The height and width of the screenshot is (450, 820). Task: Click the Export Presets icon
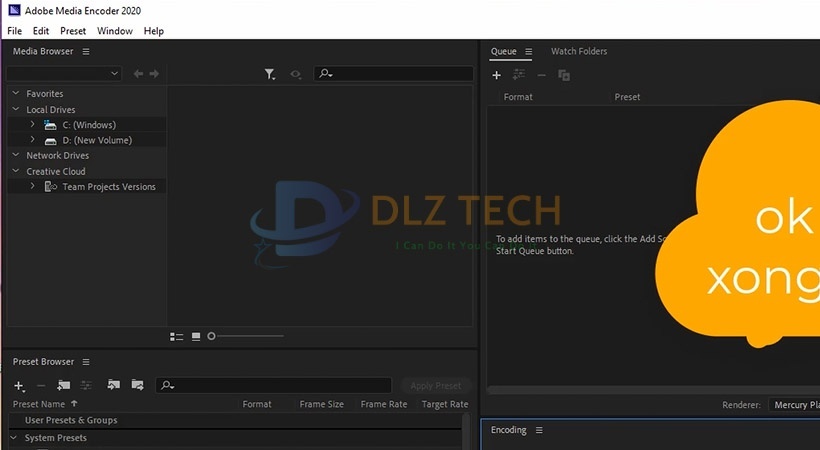click(x=138, y=385)
